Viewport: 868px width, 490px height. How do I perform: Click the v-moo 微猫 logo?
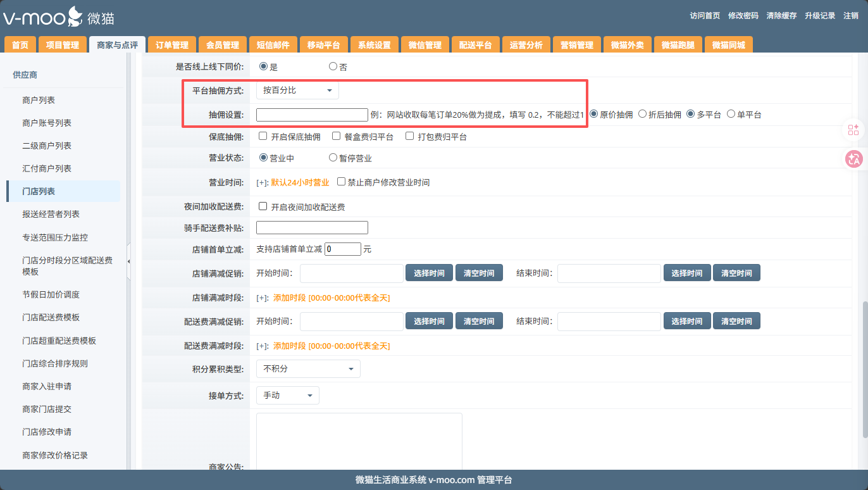tap(59, 16)
